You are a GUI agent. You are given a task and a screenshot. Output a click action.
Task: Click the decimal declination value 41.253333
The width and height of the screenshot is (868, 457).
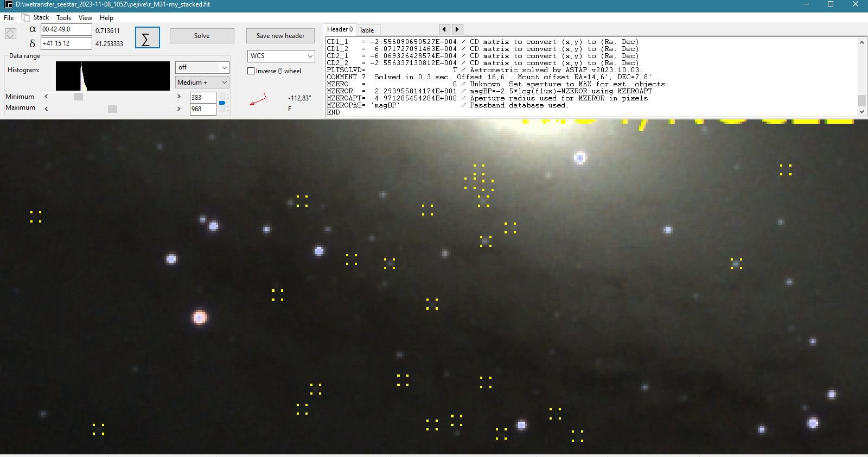109,44
